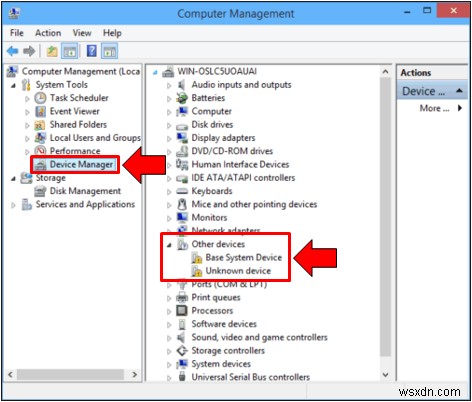
Task: Click the Task Scheduler clock icon
Action: point(40,98)
